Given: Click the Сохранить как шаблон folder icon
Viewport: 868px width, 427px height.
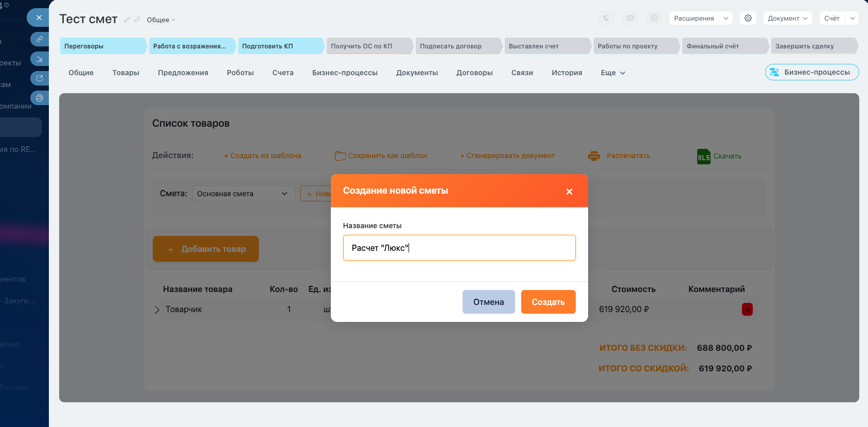Looking at the screenshot, I should (x=340, y=156).
